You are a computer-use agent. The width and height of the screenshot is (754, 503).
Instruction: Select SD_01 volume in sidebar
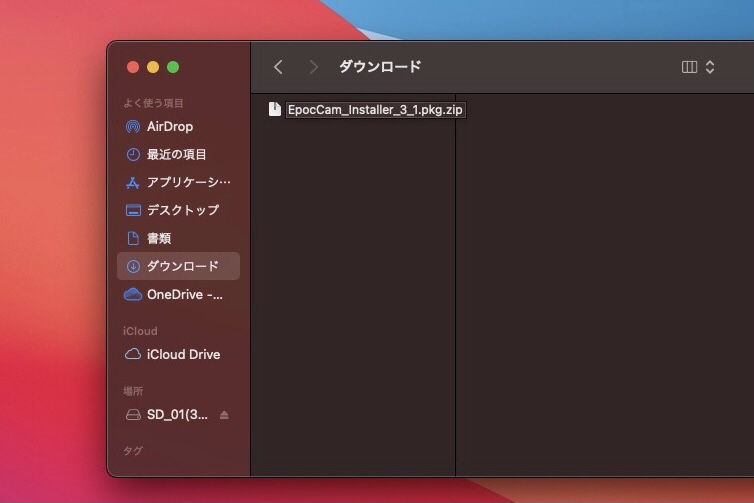point(178,415)
